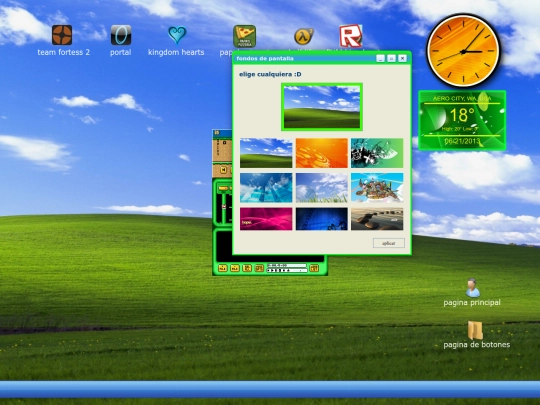Launch the Roblox R icon
The height and width of the screenshot is (405, 540).
pyautogui.click(x=351, y=35)
